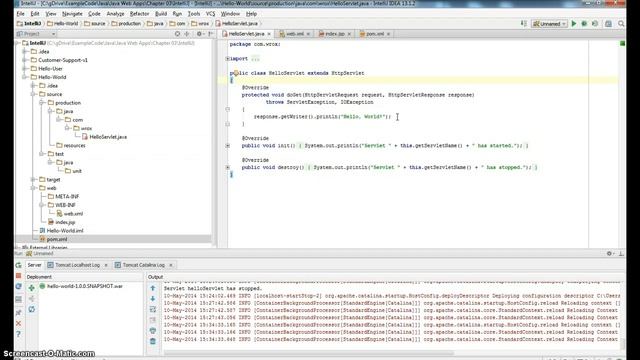Screen dimensions: 640x360
Task: Open Help with the question mark icon
Action: 18,334
